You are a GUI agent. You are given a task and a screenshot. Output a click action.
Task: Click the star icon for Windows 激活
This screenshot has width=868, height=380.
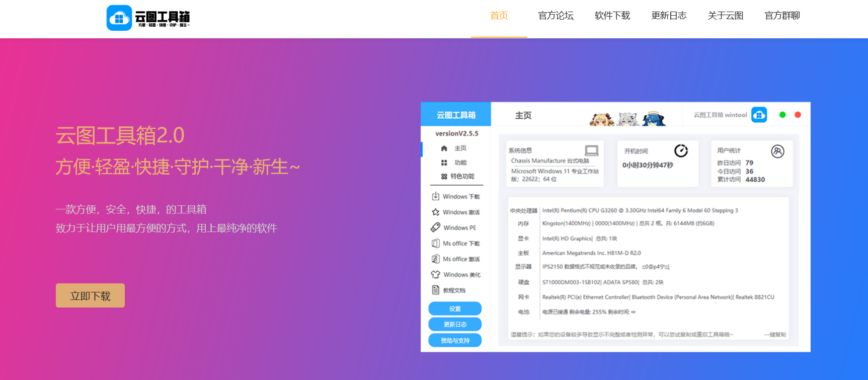[x=435, y=212]
